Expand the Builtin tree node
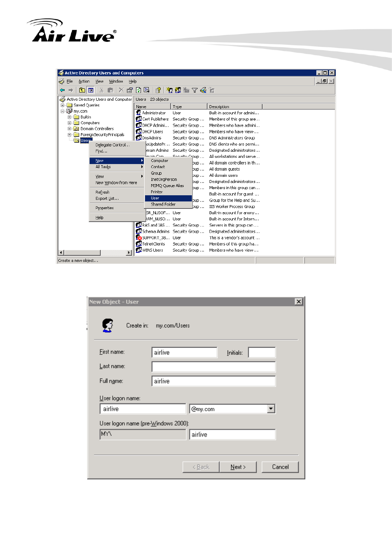392x555 pixels. [69, 117]
